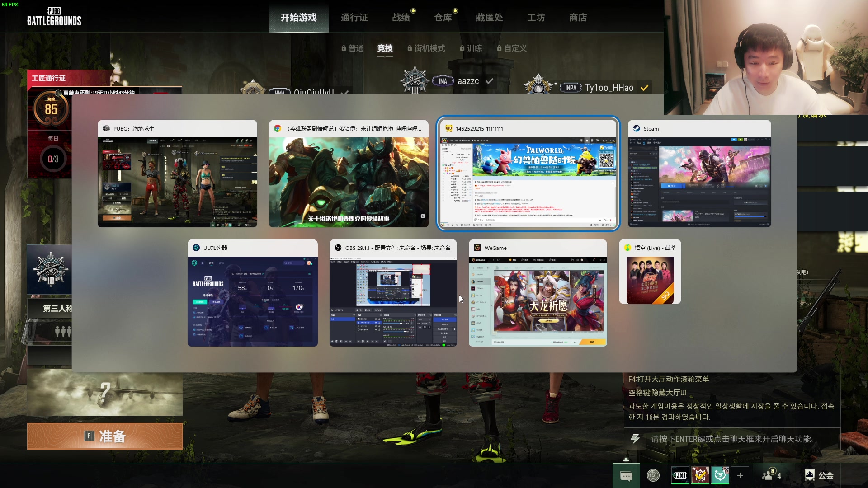Click the radar search icon in bottom bar
Screen dimensions: 868x488
653,475
